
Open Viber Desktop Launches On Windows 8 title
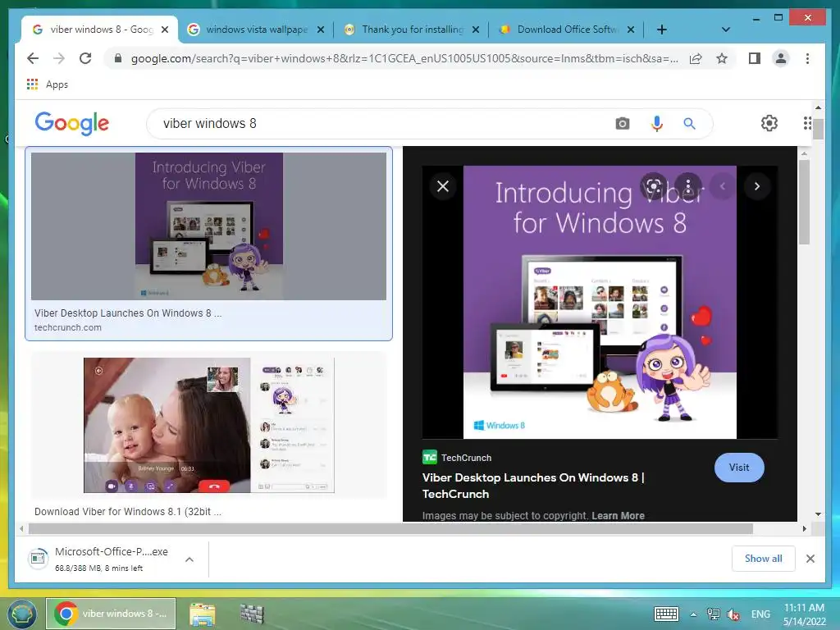tap(533, 486)
